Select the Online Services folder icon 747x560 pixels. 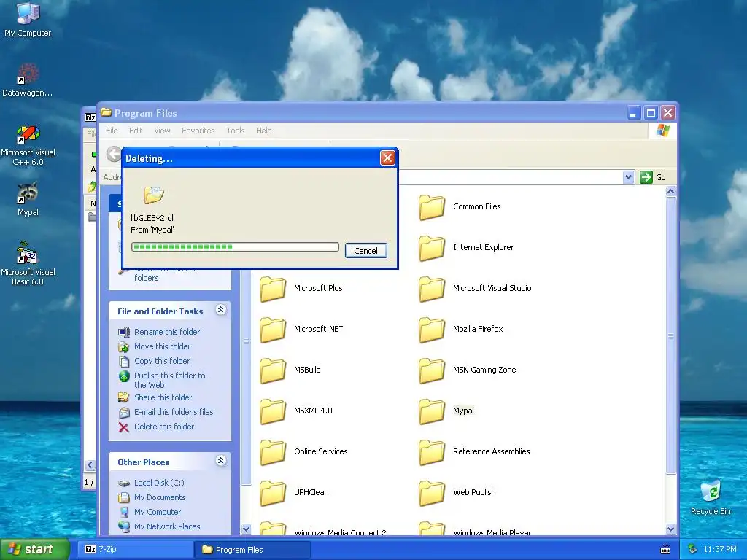click(273, 452)
